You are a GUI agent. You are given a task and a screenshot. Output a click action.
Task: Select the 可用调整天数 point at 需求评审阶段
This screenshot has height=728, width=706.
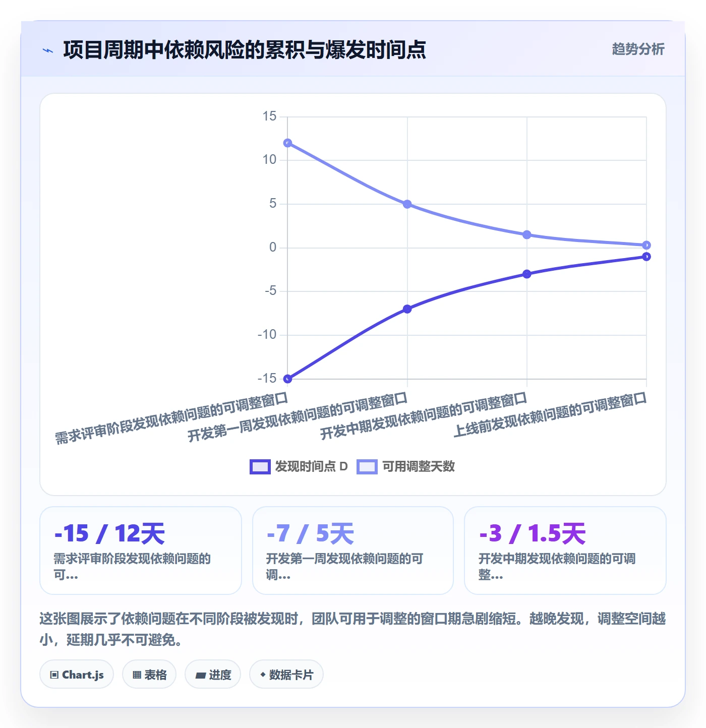pos(287,143)
